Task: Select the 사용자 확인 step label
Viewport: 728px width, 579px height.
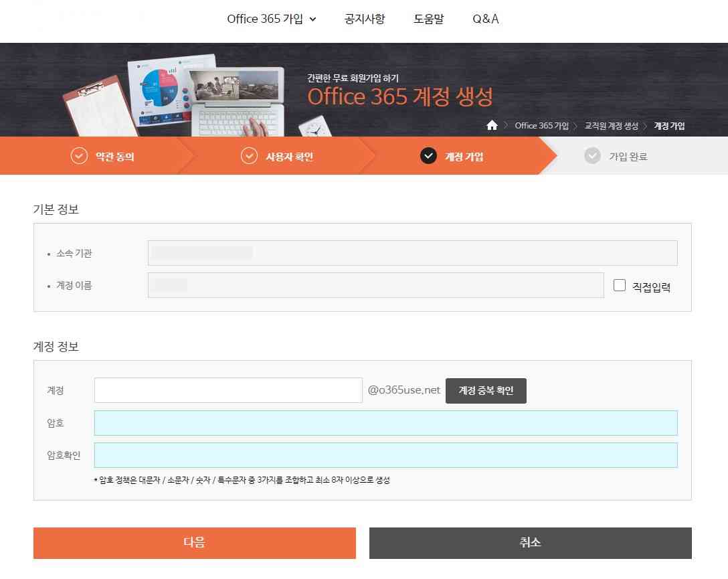Action: coord(289,157)
